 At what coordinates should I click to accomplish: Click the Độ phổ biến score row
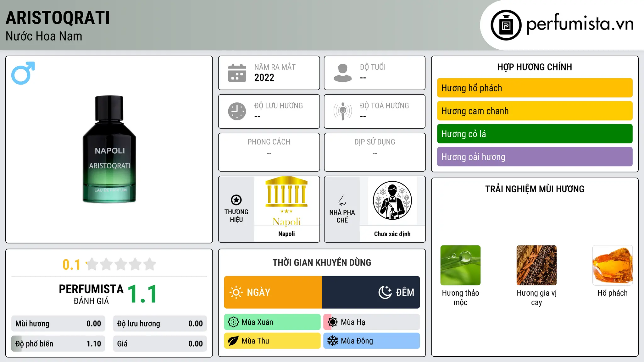pos(58,344)
